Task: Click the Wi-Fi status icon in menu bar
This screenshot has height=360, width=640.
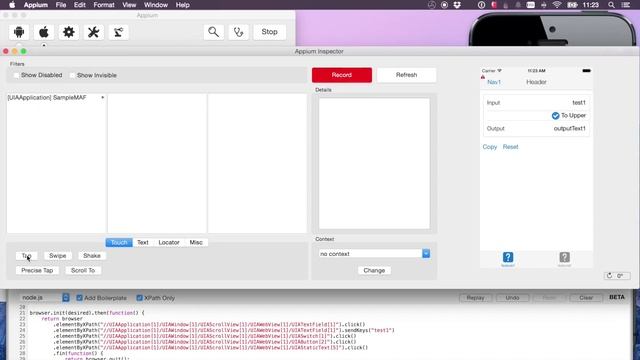Action: (x=557, y=5)
